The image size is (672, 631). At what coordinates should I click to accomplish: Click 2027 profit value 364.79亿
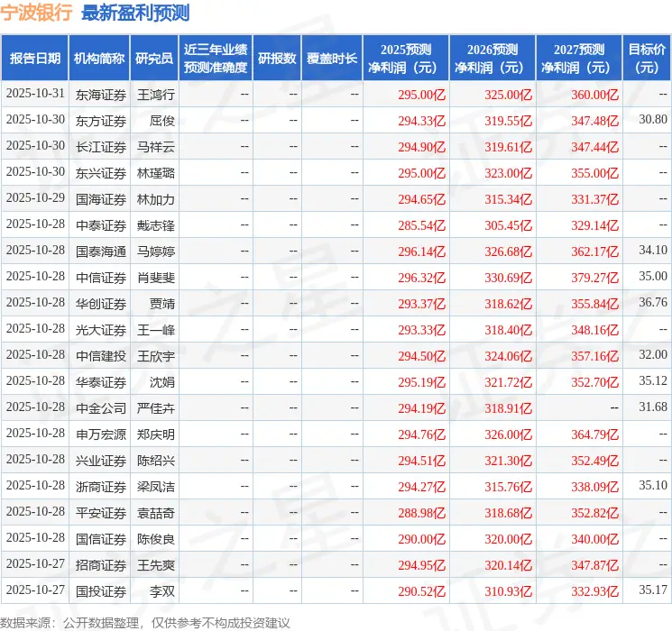pos(594,434)
